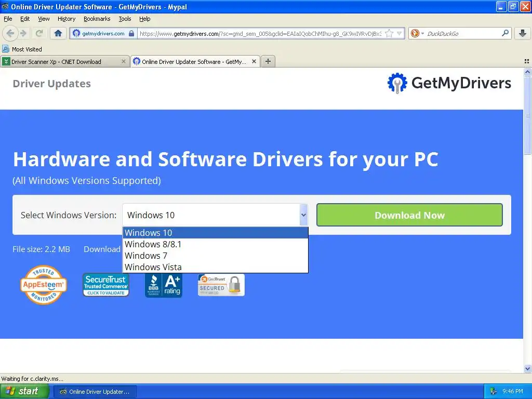Click the Online Driver Updater taskbar button
Screen dimensions: 532x399
(x=94, y=392)
